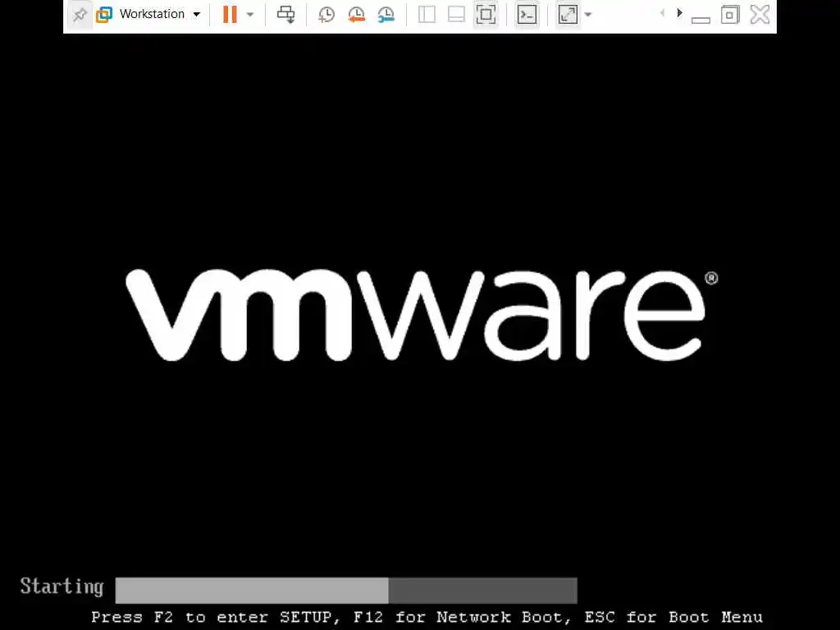Show the thumbnail bar panel
Screen dimensions: 840x630
[456, 15]
